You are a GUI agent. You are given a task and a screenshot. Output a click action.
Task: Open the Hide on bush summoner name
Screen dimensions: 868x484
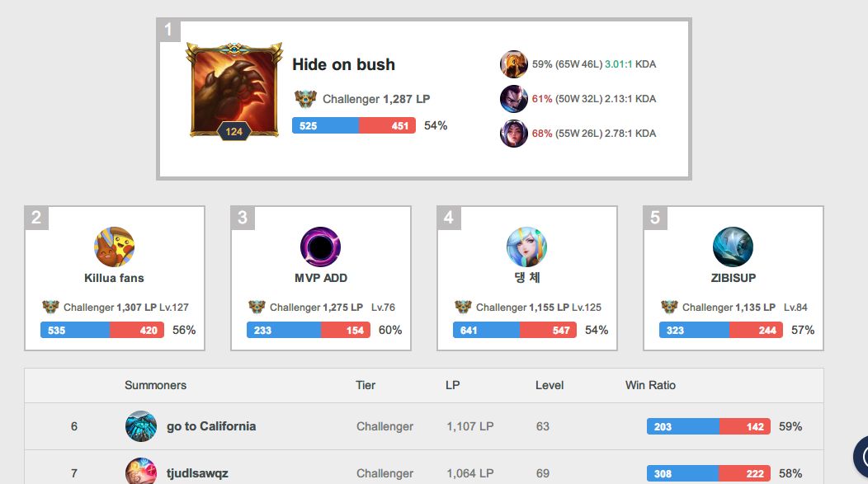pyautogui.click(x=344, y=64)
